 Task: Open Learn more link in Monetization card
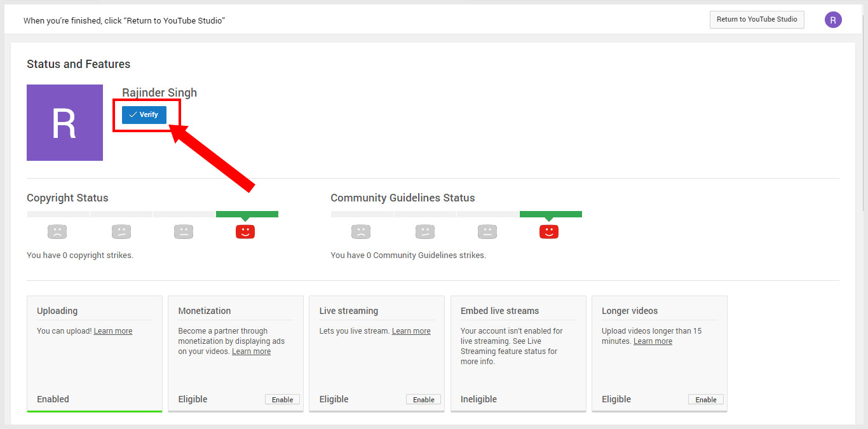coord(251,351)
